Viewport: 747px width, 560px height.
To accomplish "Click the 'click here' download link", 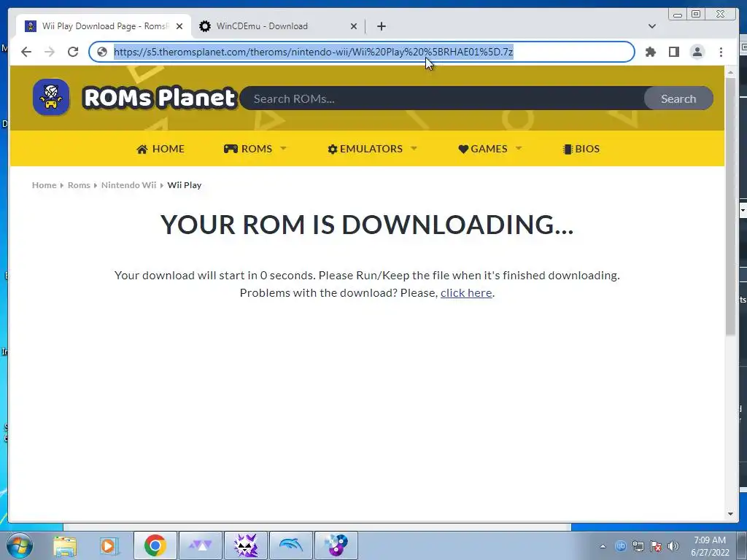I will pos(466,293).
